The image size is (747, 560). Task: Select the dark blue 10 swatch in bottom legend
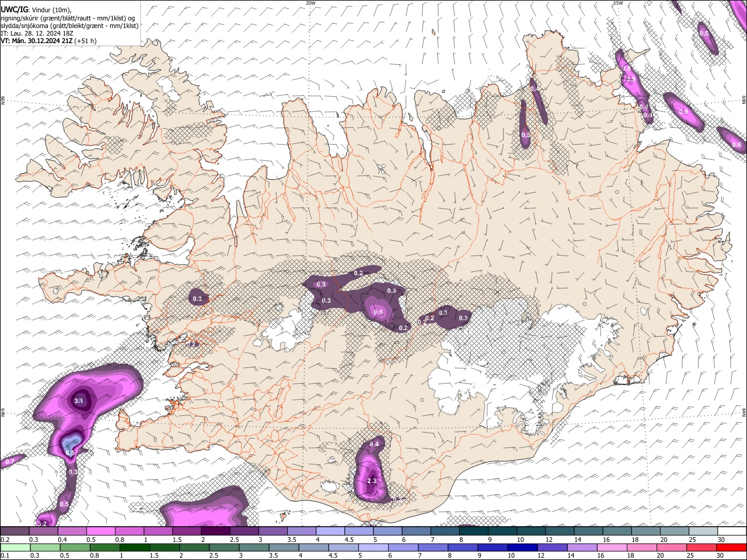(522, 547)
